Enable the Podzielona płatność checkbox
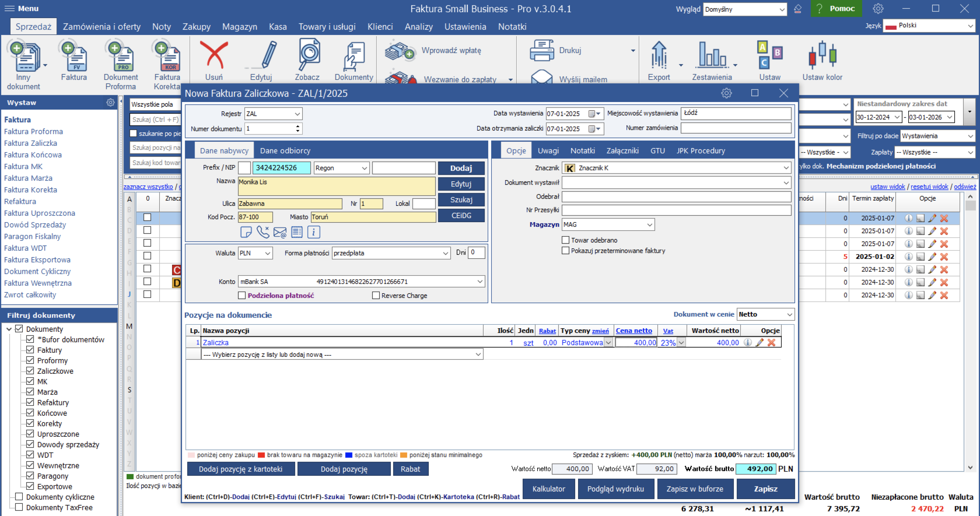The image size is (980, 516). click(x=242, y=296)
